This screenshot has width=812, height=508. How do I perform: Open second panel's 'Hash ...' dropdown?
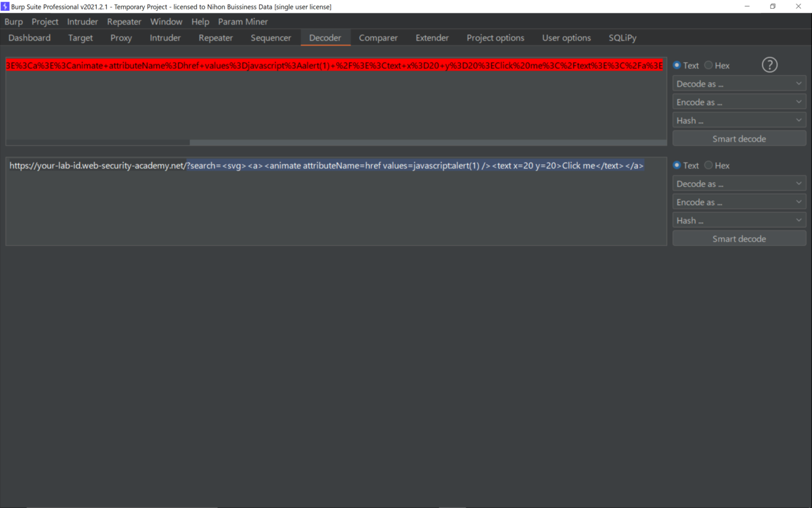(739, 220)
